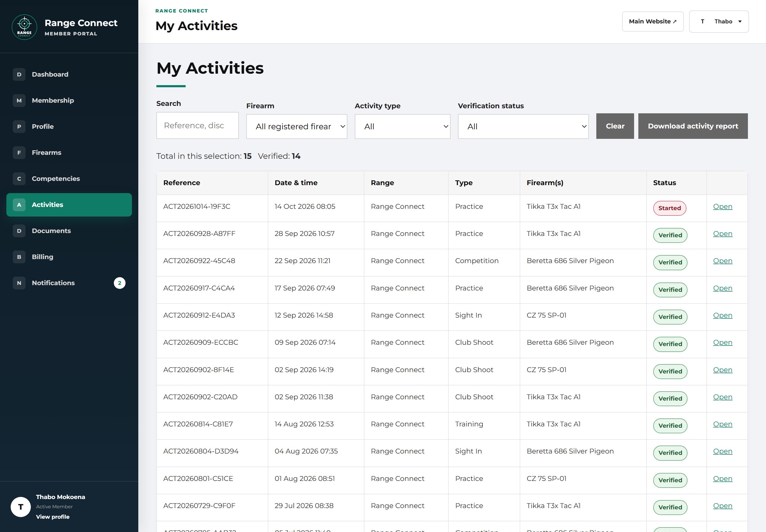Open the Verification status dropdown
The height and width of the screenshot is (532, 766).
[523, 126]
